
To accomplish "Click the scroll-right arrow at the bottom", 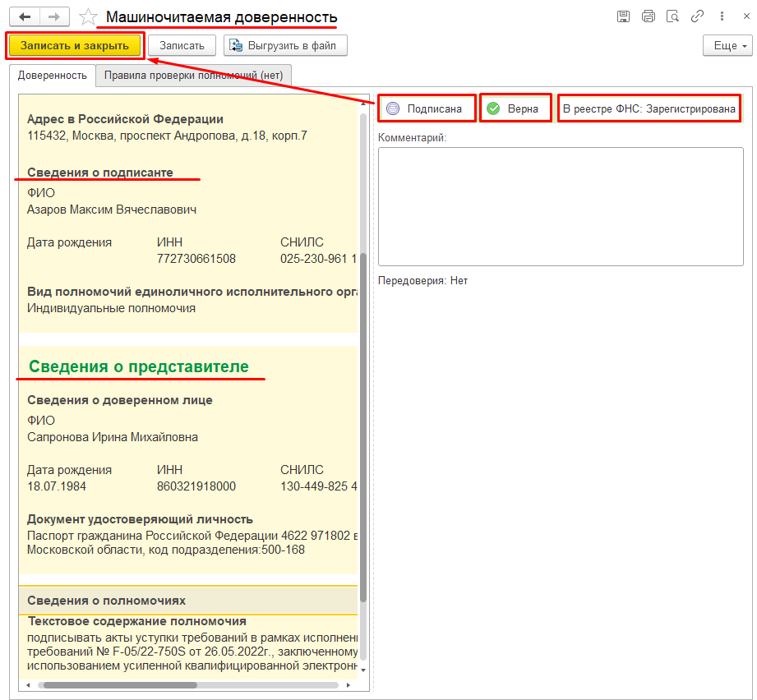I will tap(348, 685).
